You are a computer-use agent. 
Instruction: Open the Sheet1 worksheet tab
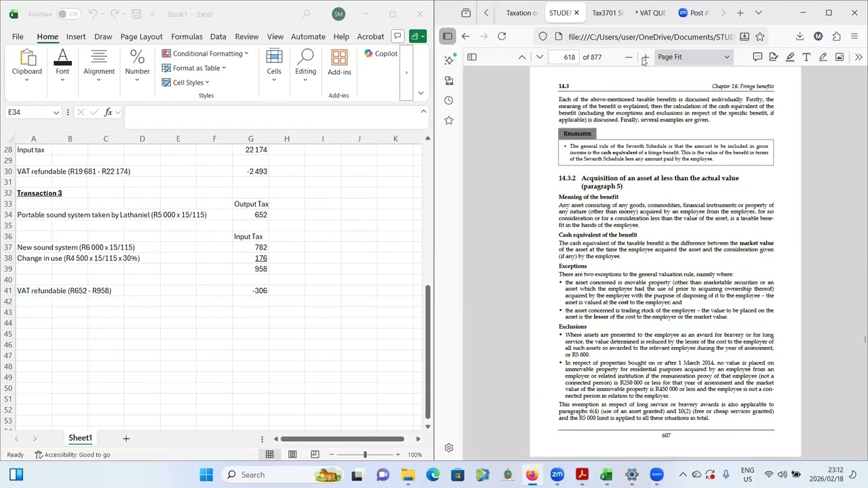[80, 438]
